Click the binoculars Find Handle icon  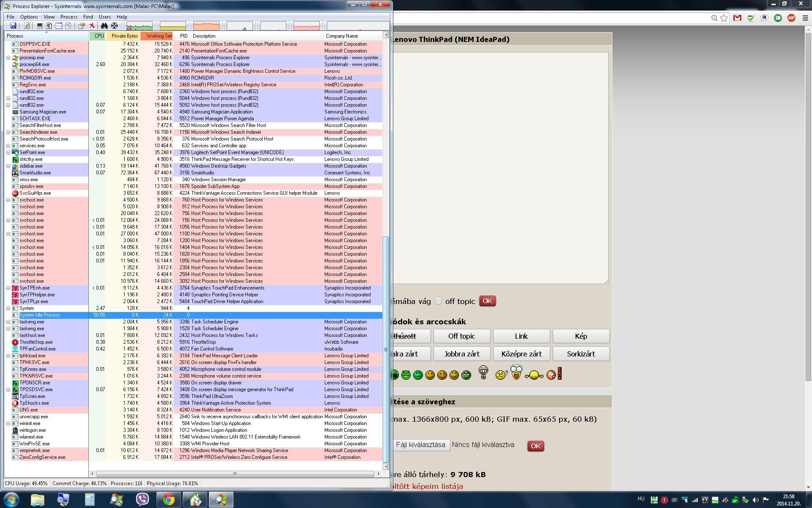(x=104, y=26)
